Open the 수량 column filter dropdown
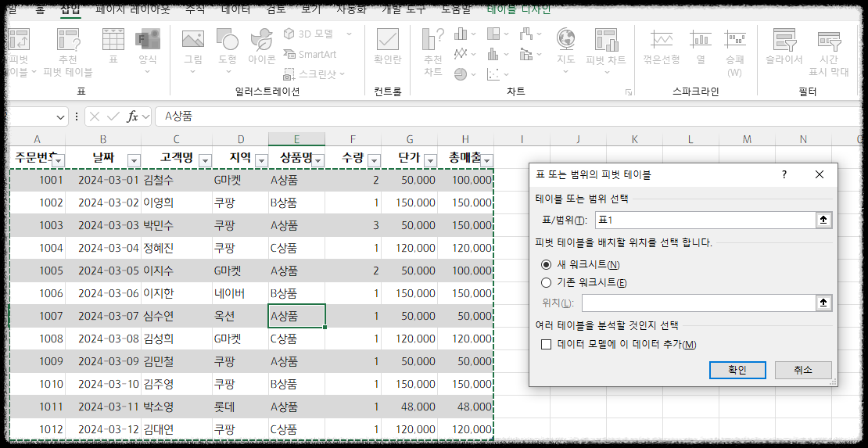The height and width of the screenshot is (448, 868). 375,160
